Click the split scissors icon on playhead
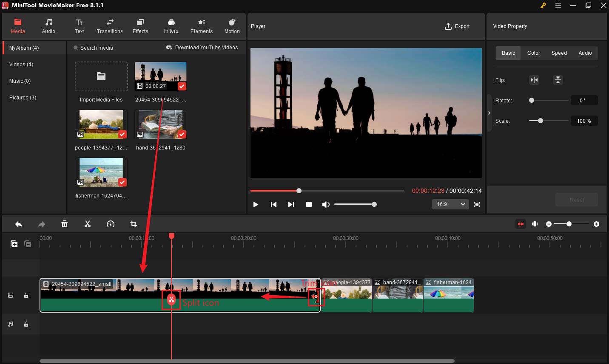Image resolution: width=609 pixels, height=364 pixels. [x=171, y=300]
